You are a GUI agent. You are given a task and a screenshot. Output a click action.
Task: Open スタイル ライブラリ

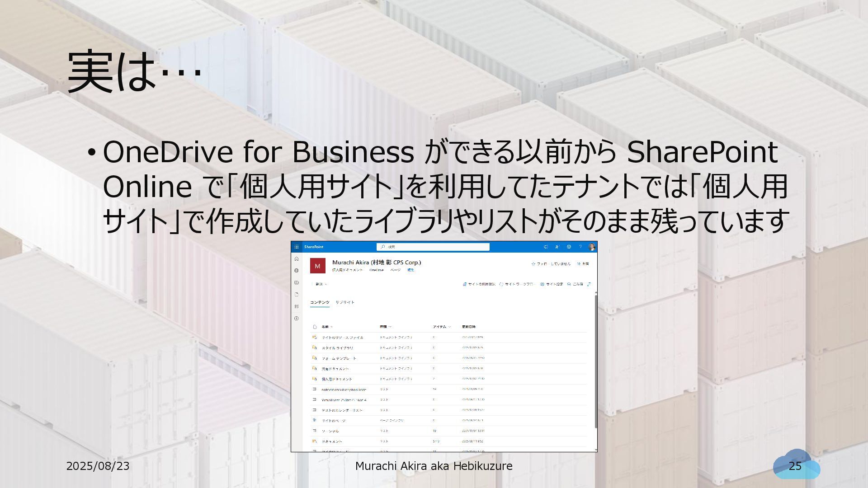338,348
